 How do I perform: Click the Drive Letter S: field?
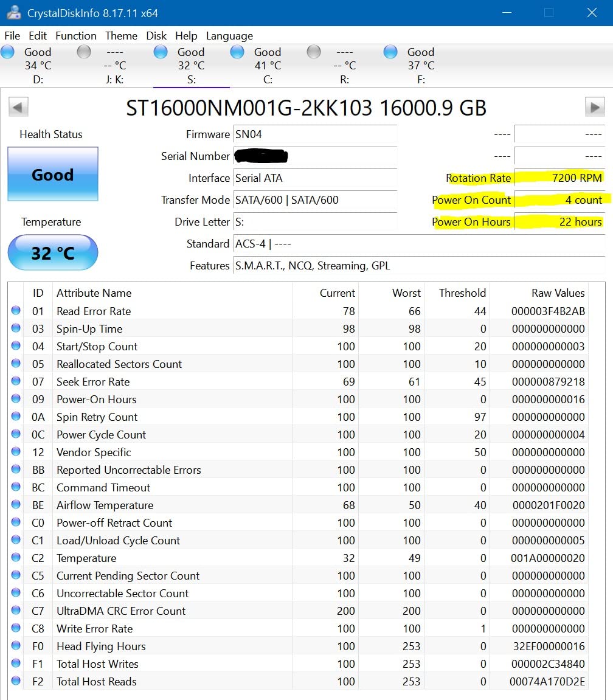click(x=315, y=222)
